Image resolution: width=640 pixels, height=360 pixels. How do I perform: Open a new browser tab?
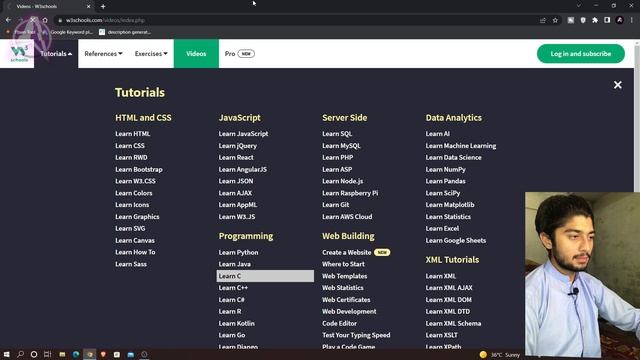tap(103, 7)
